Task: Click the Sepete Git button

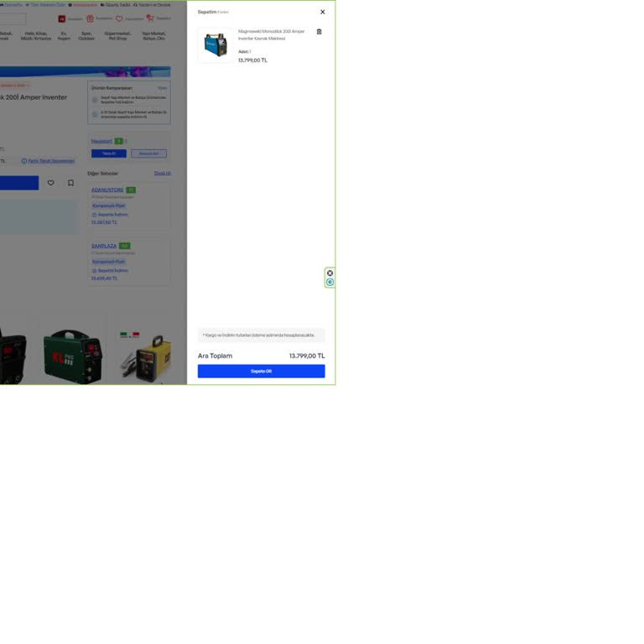Action: (262, 371)
